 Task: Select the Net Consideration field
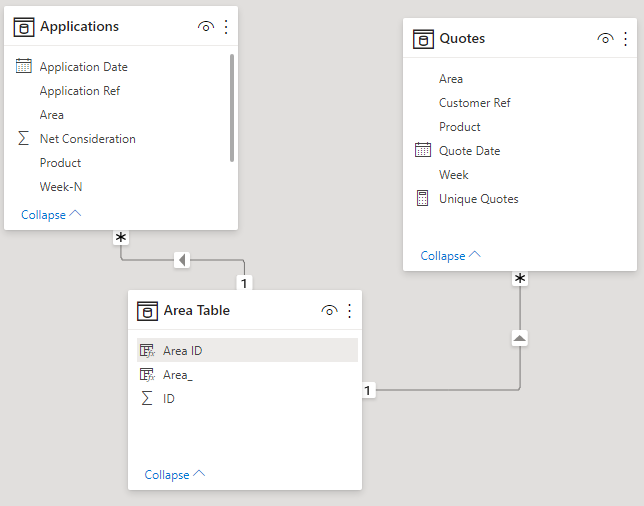pyautogui.click(x=87, y=138)
